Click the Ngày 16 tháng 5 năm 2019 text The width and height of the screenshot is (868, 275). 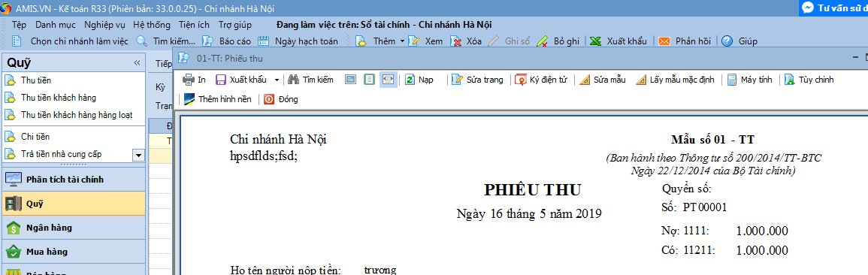click(528, 213)
